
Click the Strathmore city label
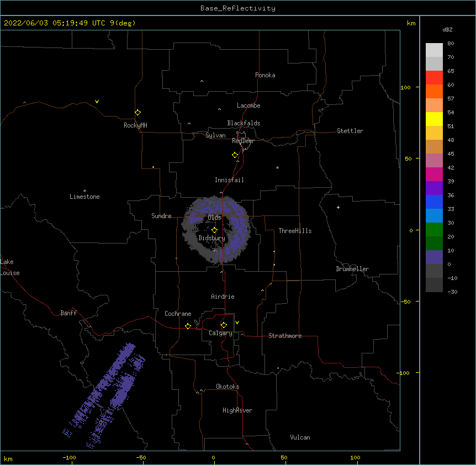[285, 336]
